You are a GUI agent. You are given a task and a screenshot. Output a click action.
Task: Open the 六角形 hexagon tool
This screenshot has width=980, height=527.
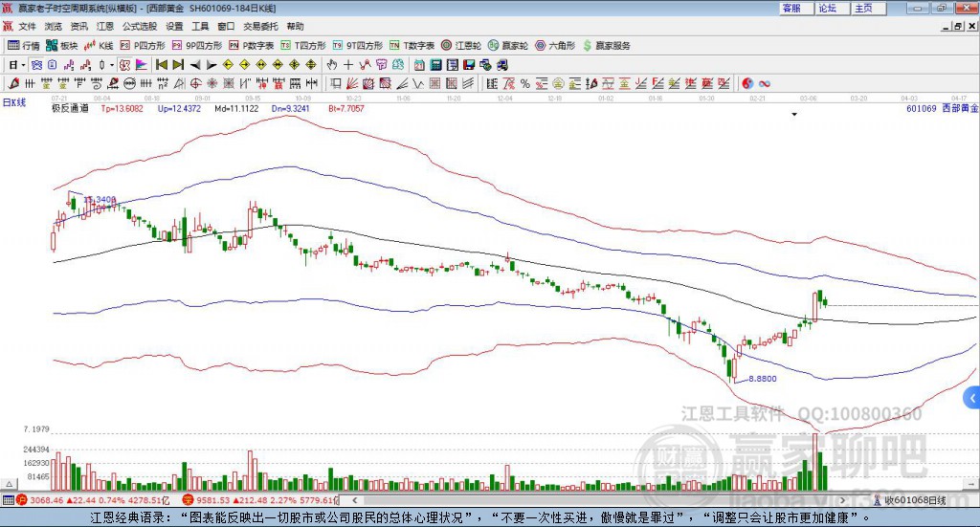[x=555, y=46]
